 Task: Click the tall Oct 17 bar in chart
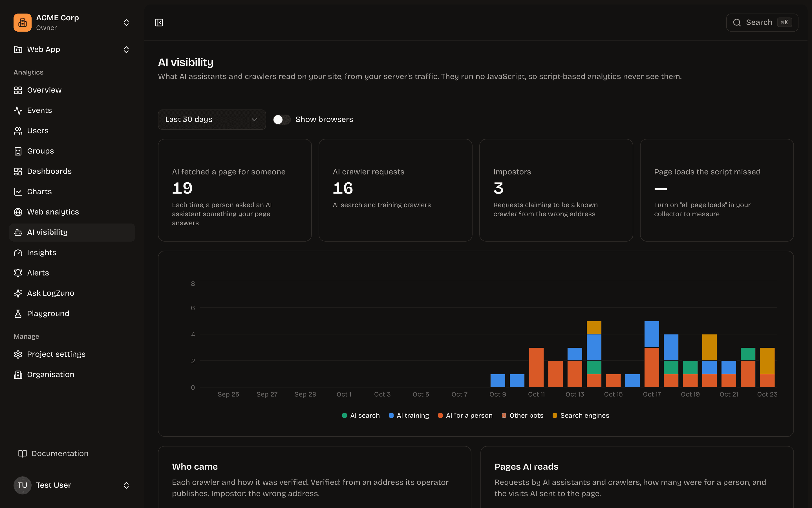pyautogui.click(x=652, y=354)
